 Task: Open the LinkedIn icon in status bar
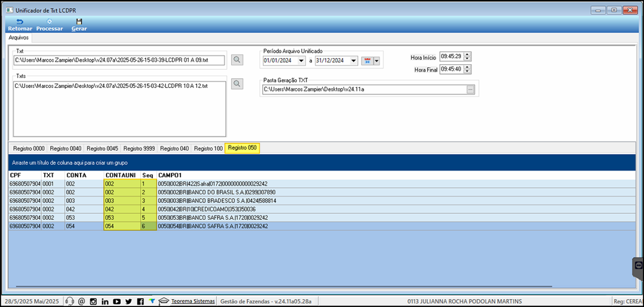coord(105,302)
